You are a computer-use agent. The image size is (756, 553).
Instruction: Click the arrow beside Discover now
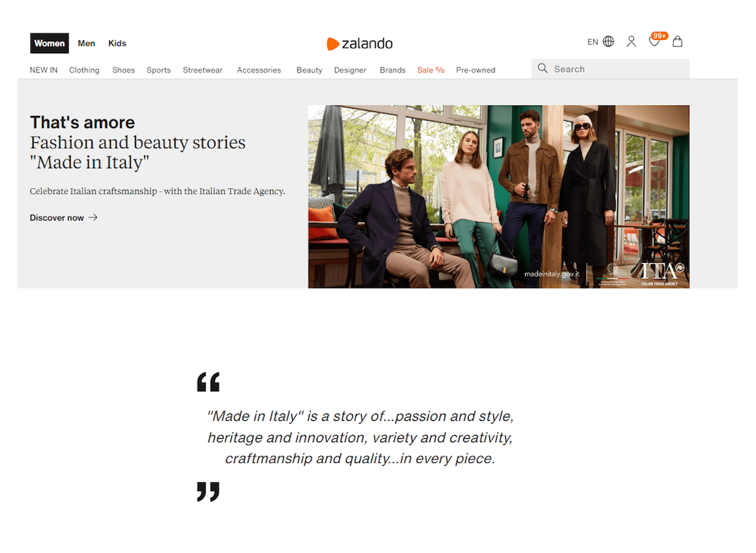pyautogui.click(x=93, y=217)
